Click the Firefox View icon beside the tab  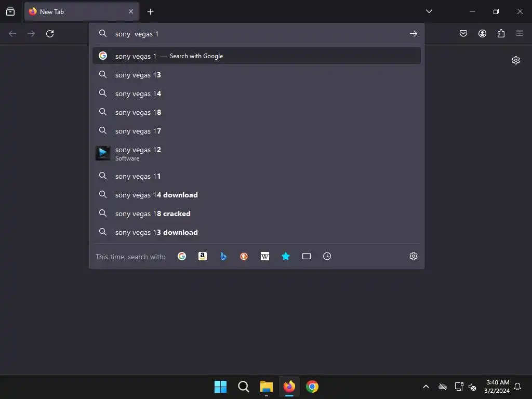coord(10,11)
